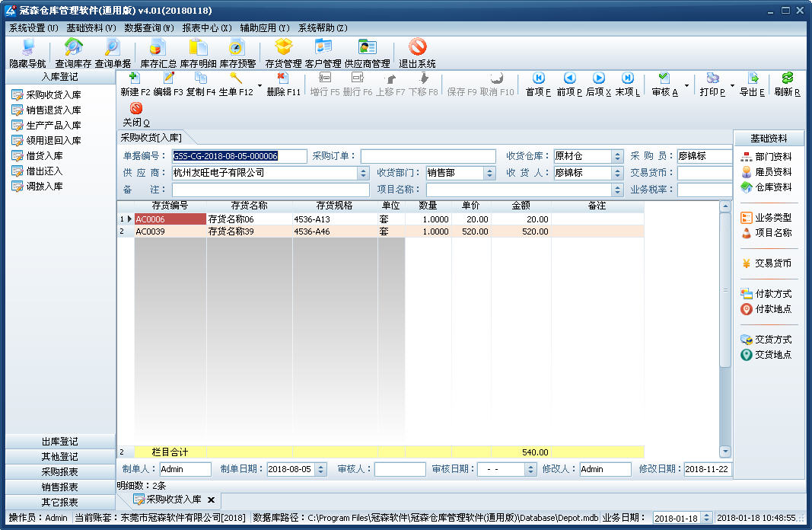Open the 项目名称 dropdown
The image size is (812, 530).
click(617, 190)
